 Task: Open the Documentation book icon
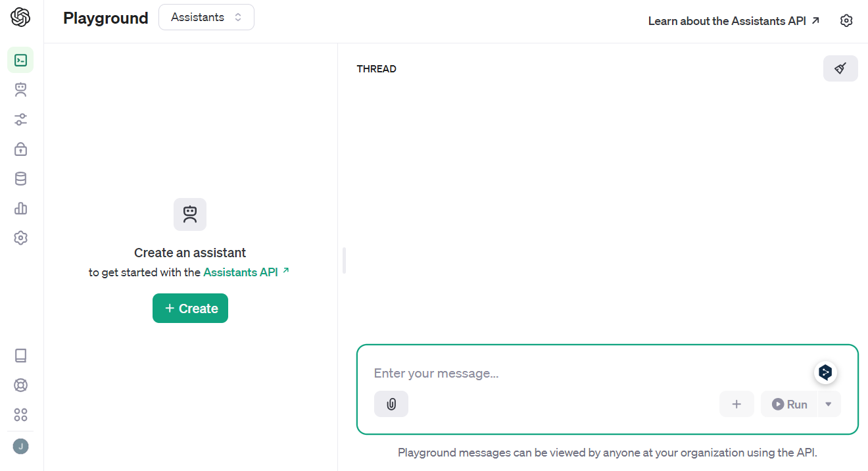tap(20, 356)
